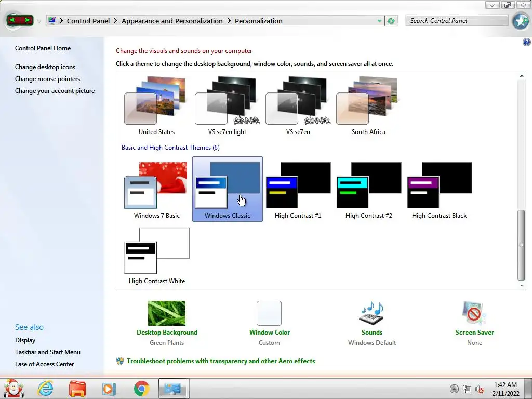Screen dimensions: 532x399
Task: Open Window Color swatch
Action: pyautogui.click(x=269, y=313)
